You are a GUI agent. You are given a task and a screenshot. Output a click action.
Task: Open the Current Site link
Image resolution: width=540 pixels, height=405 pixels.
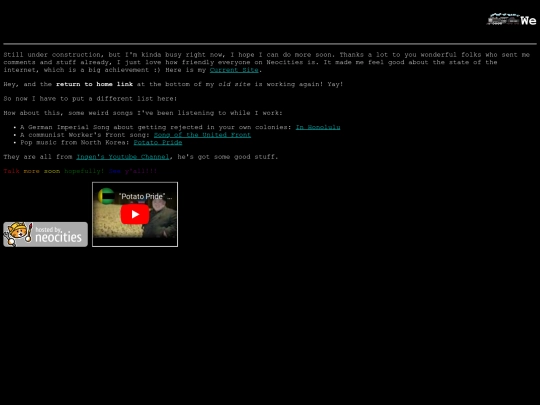tap(234, 70)
